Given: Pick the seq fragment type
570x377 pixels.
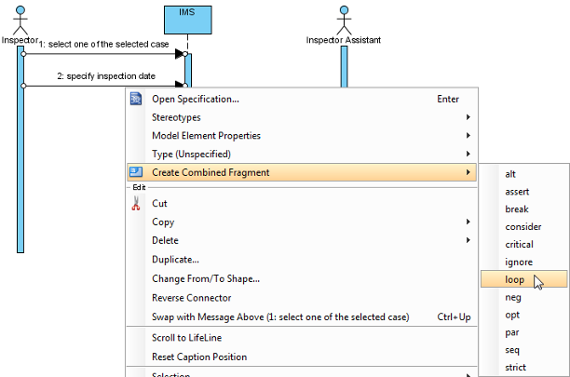Looking at the screenshot, I should pyautogui.click(x=524, y=350).
